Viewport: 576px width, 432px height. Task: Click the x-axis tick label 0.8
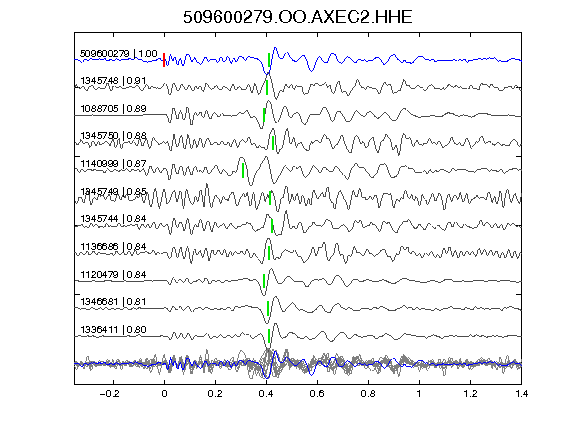pos(368,394)
